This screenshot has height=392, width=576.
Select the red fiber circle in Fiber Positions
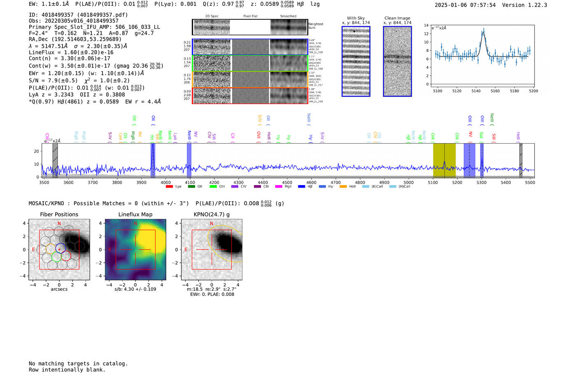click(x=66, y=256)
